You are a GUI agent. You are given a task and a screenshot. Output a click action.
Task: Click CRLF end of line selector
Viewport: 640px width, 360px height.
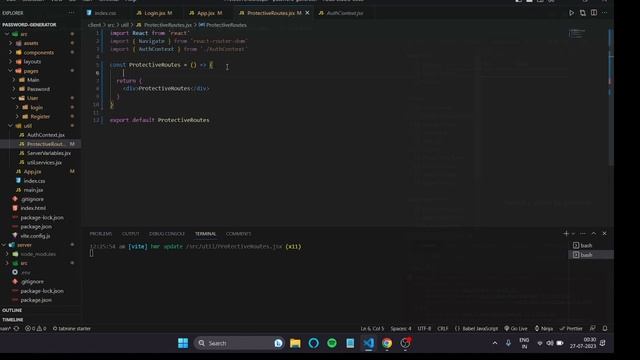tap(442, 328)
